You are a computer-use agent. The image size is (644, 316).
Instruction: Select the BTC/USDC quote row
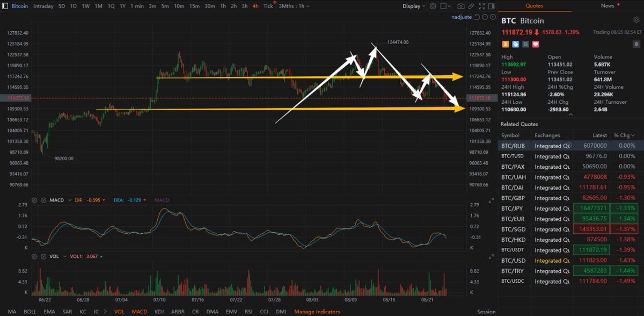tap(571, 281)
